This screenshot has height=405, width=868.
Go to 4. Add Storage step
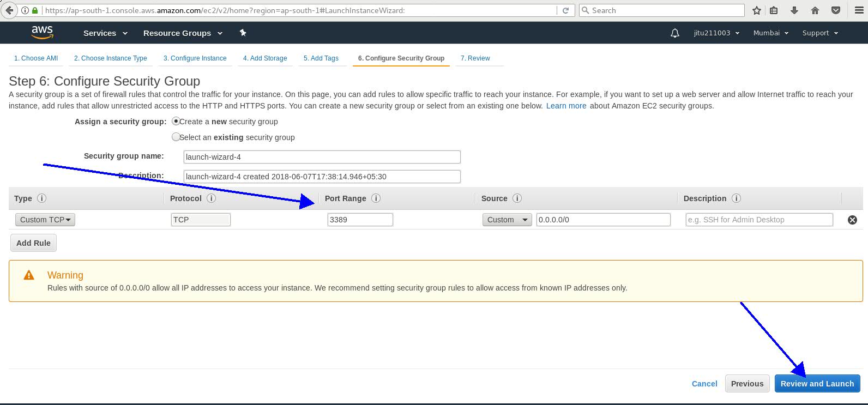click(265, 58)
